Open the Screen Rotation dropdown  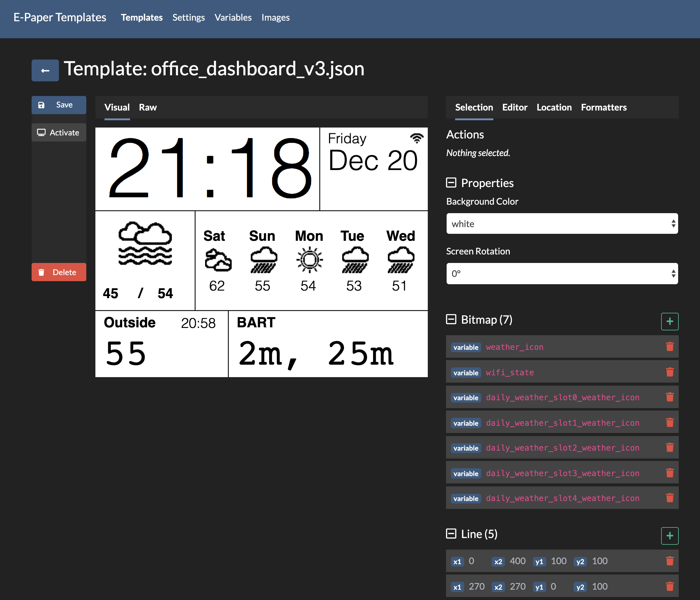pos(562,274)
